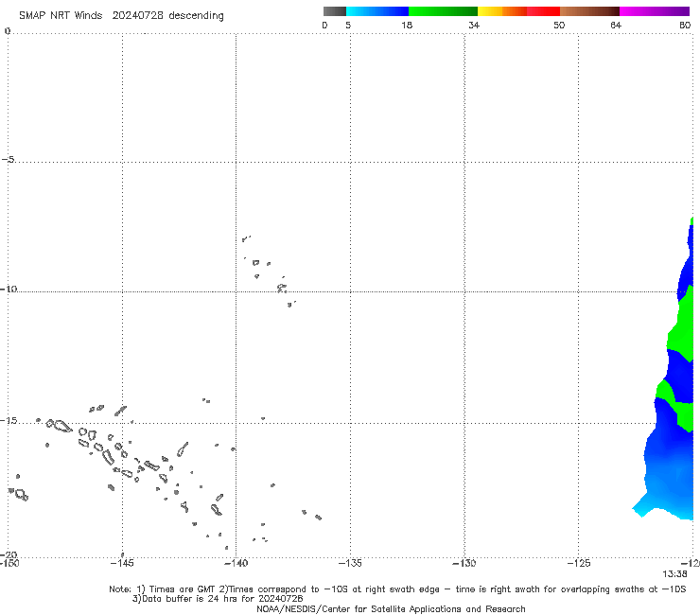The image size is (700, 615).
Task: Select the blue 5-18 color bar segment
Action: pos(377,11)
